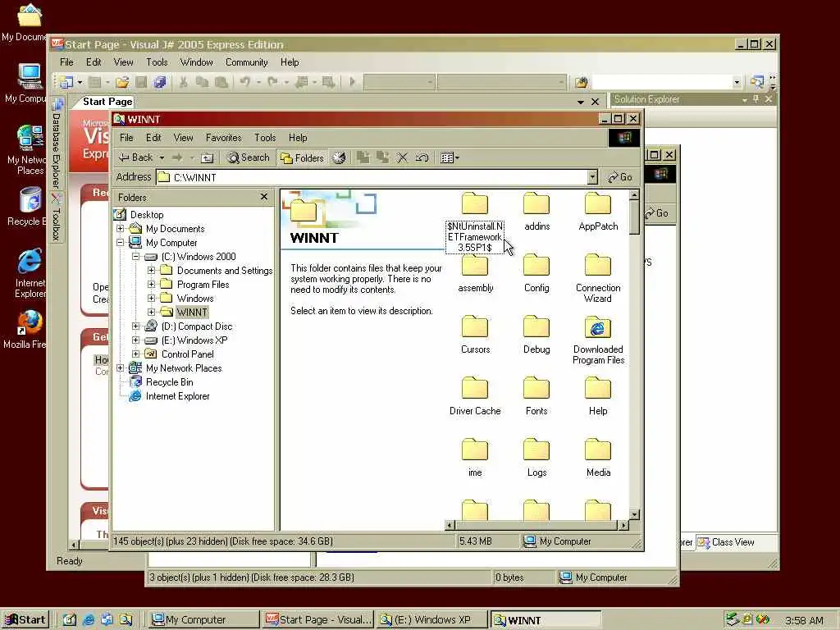
Task: Click the Delete toolbar icon in WINNT
Action: point(402,157)
